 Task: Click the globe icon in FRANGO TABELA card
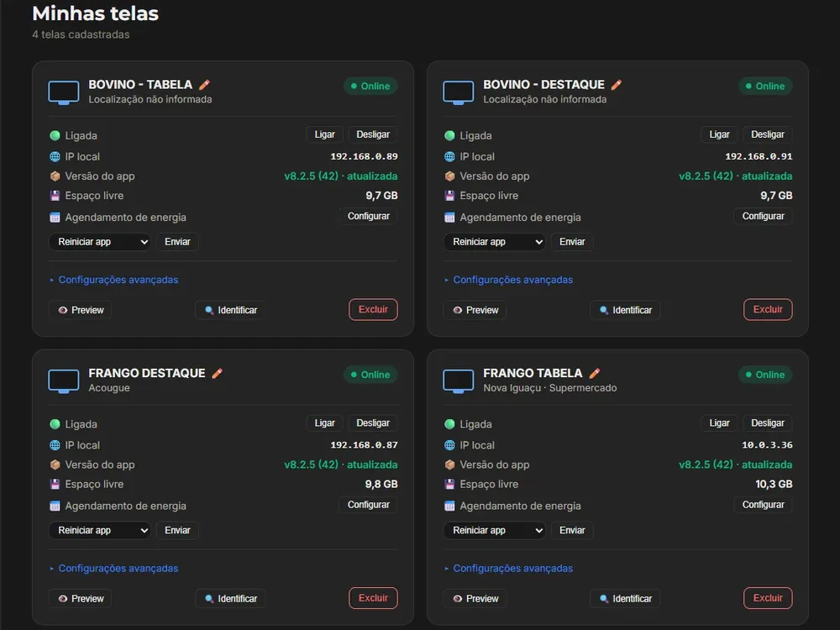449,444
